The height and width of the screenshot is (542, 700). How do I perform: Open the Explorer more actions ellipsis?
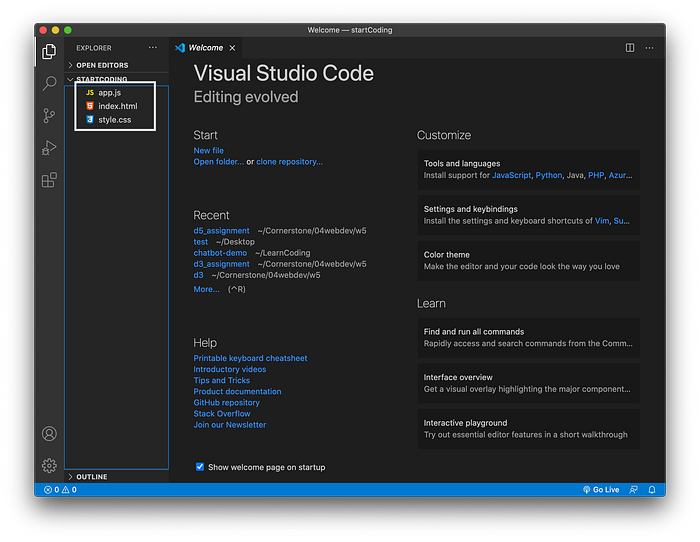pyautogui.click(x=153, y=47)
